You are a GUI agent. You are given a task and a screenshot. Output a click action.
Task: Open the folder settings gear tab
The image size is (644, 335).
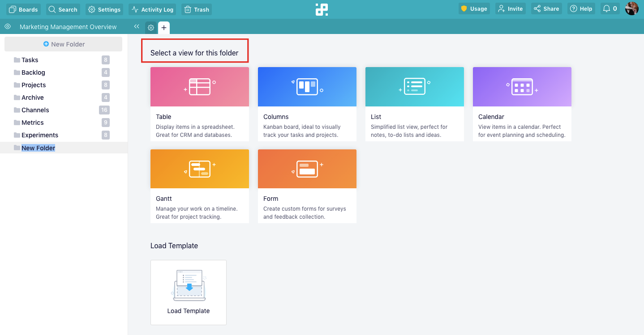pos(151,28)
